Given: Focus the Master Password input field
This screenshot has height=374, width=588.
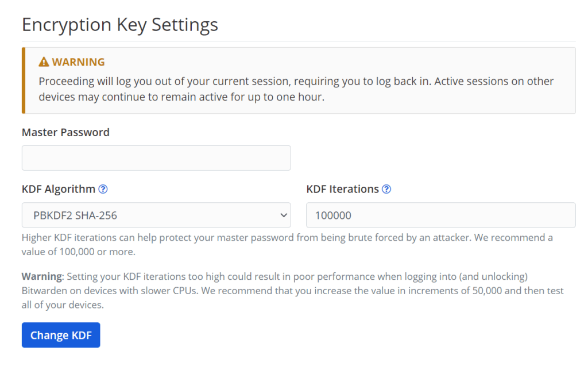Looking at the screenshot, I should coord(156,158).
